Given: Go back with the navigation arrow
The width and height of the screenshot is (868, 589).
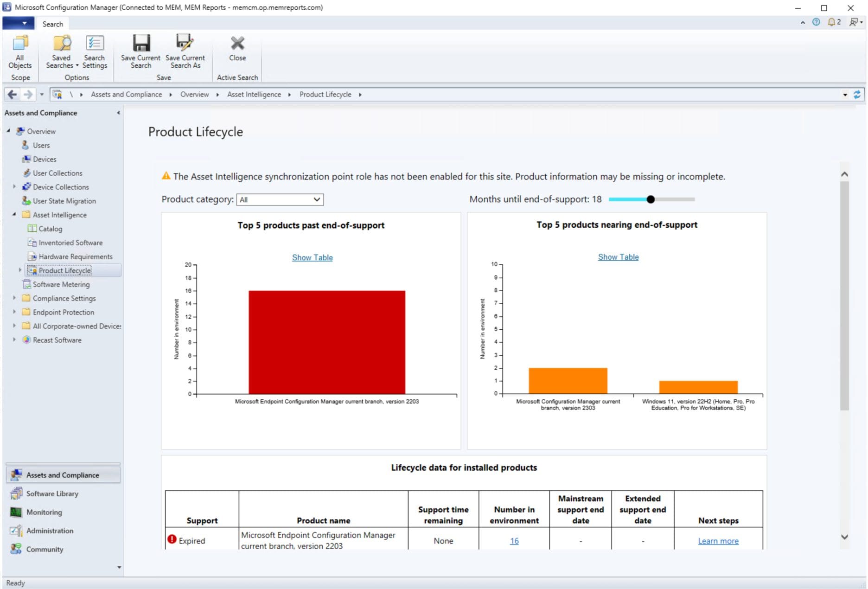Looking at the screenshot, I should pyautogui.click(x=12, y=95).
